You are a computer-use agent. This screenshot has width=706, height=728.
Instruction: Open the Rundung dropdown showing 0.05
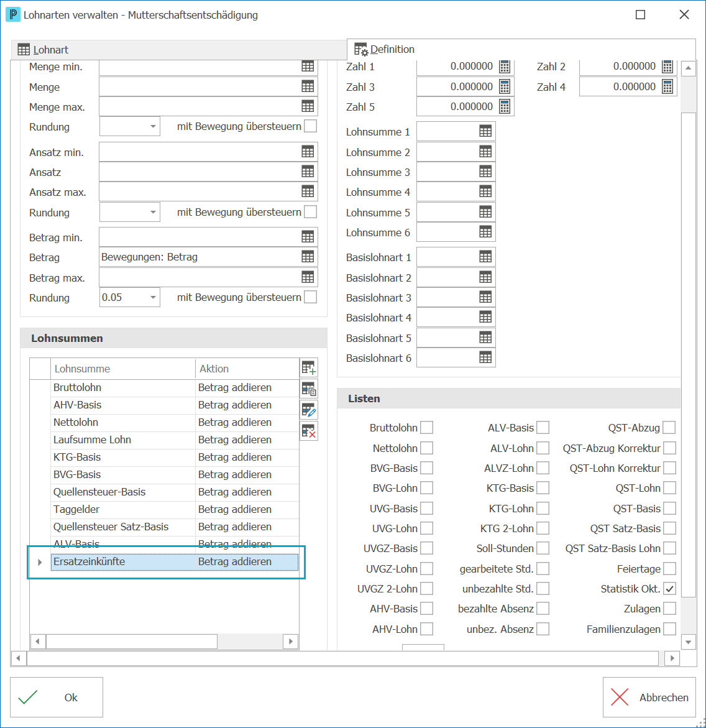tap(129, 298)
